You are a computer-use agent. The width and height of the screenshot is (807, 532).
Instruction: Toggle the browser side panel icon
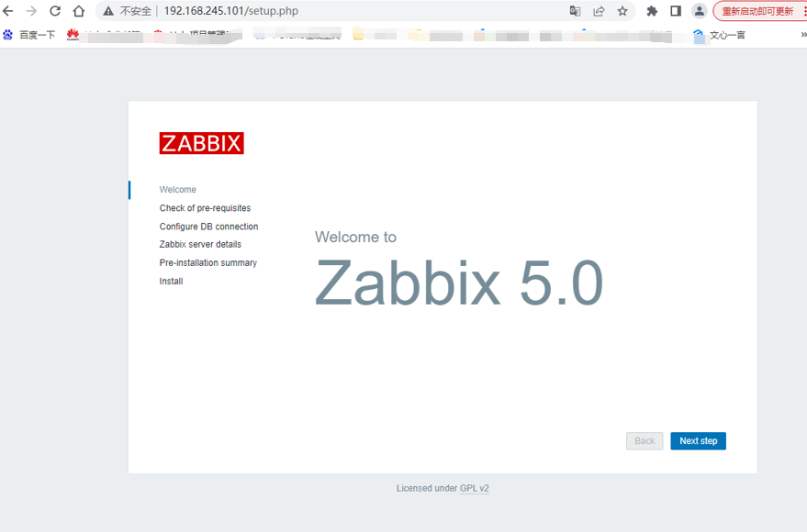pyautogui.click(x=676, y=11)
